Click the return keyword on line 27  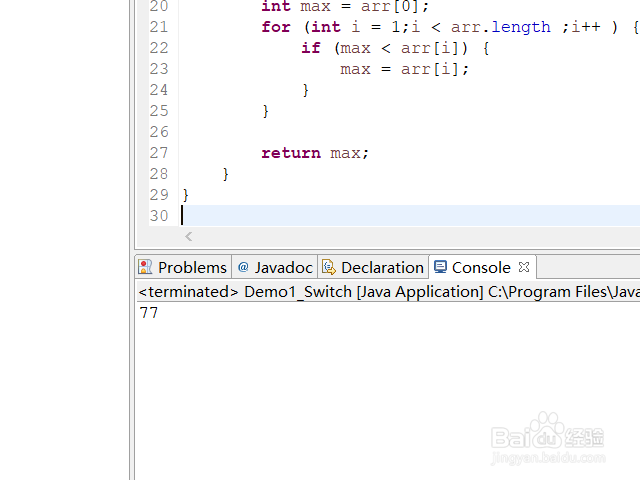(291, 153)
